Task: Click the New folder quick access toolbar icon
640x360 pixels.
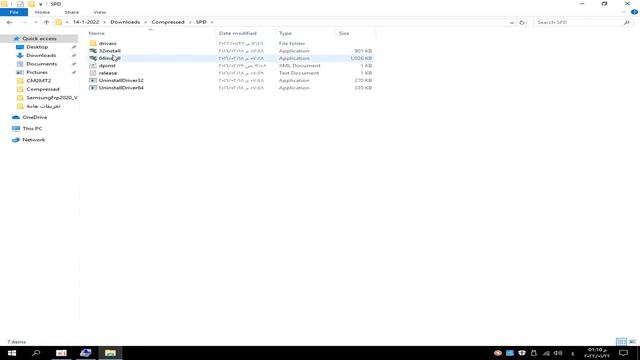Action: click(31, 4)
